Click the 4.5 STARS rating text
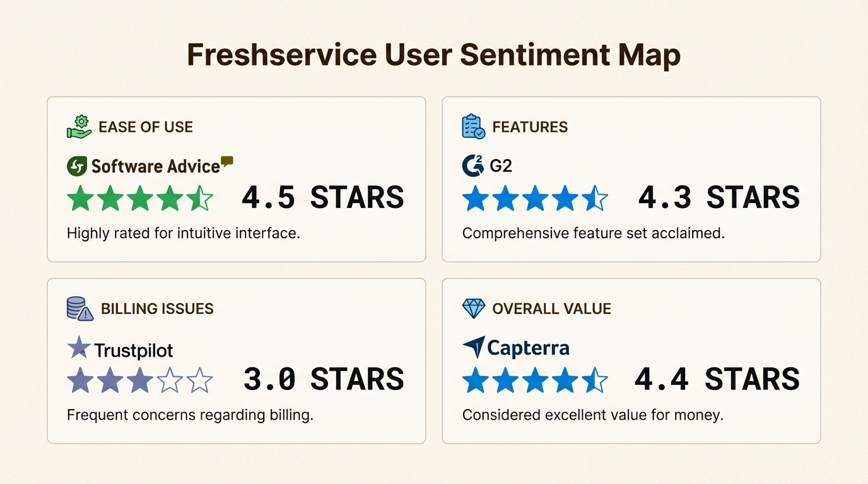 [323, 198]
